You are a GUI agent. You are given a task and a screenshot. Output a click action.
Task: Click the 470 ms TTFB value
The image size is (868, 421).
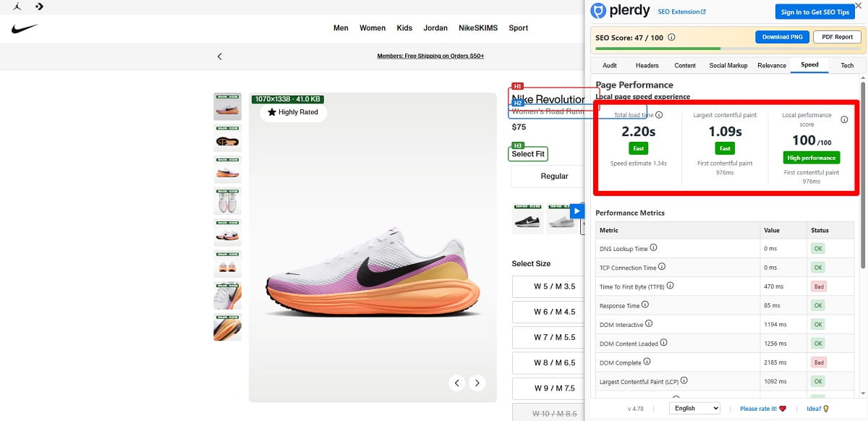click(774, 286)
